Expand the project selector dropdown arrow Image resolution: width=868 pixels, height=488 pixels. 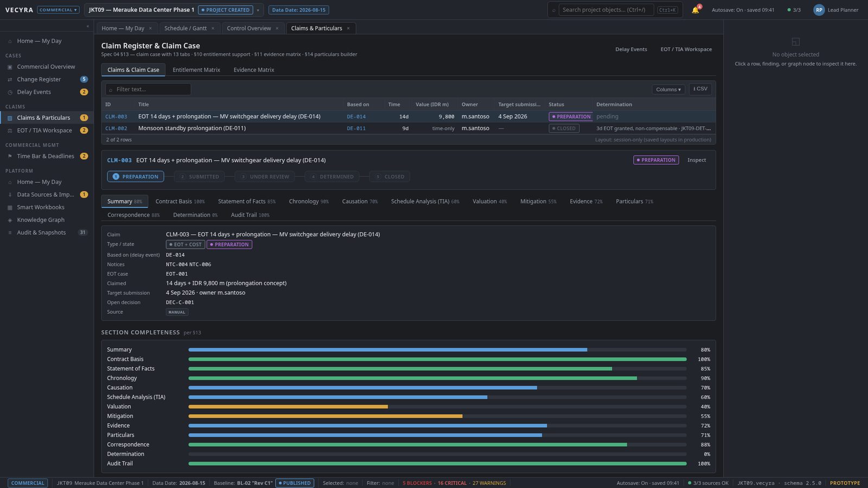[x=258, y=10]
